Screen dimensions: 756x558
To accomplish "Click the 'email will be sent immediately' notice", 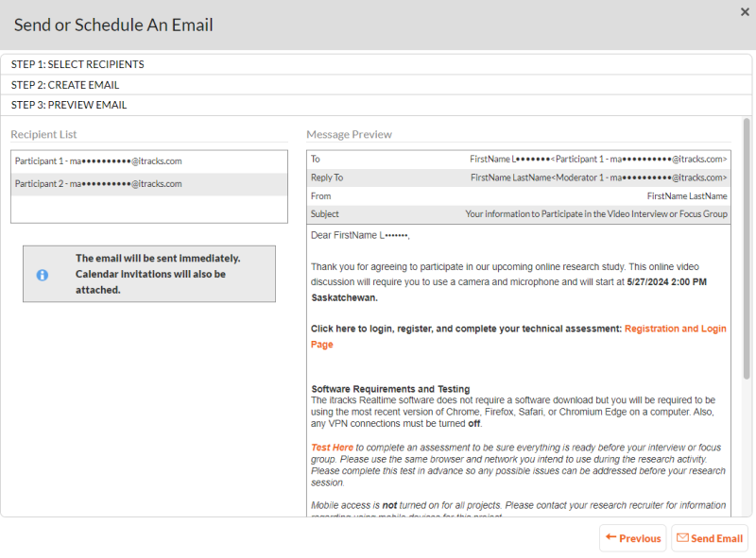I will point(149,274).
